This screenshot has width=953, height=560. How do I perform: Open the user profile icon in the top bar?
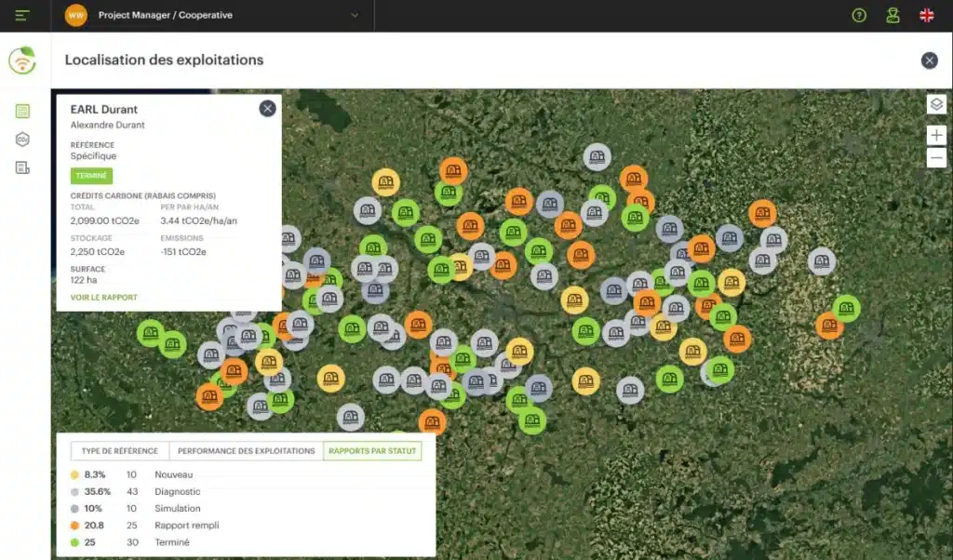coord(893,16)
